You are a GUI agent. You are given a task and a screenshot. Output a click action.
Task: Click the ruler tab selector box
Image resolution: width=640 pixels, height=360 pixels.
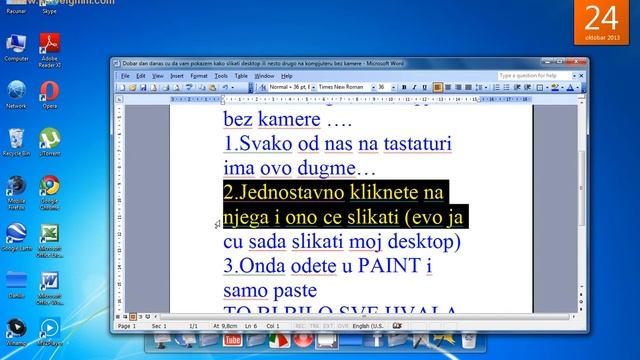tap(119, 99)
